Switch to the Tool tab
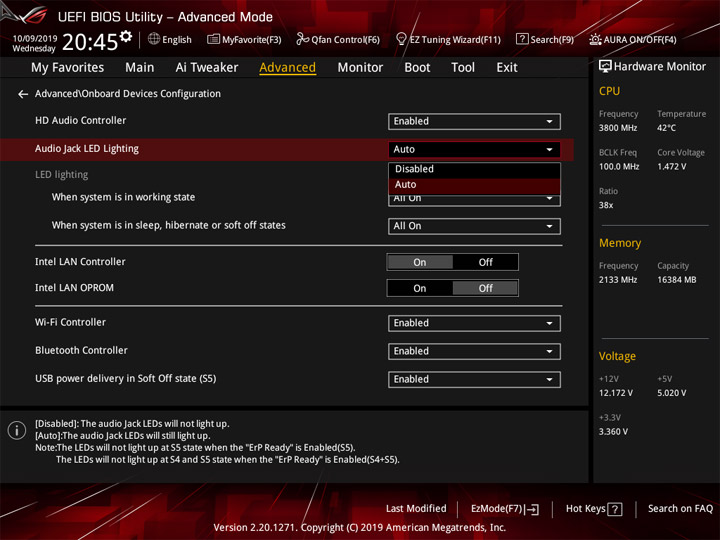 click(x=463, y=68)
